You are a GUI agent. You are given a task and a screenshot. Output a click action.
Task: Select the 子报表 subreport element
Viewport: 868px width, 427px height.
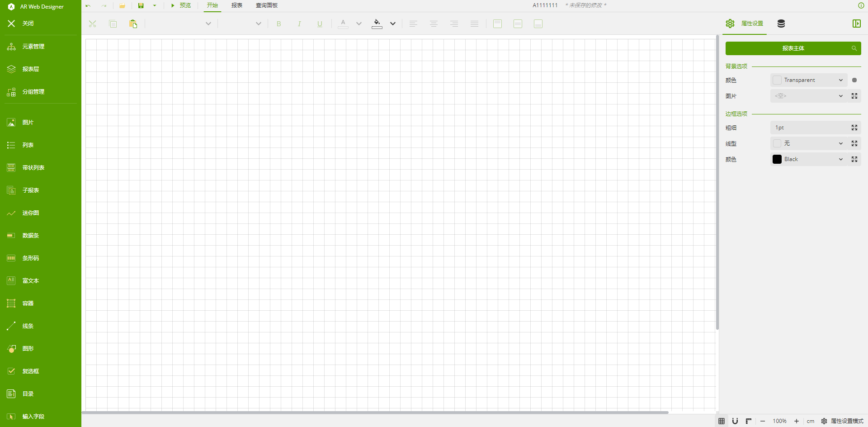(x=30, y=190)
